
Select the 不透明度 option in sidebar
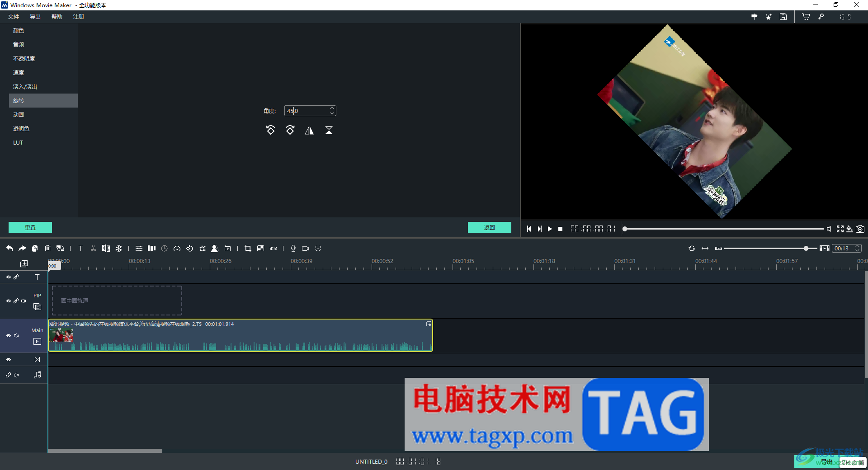coord(24,59)
